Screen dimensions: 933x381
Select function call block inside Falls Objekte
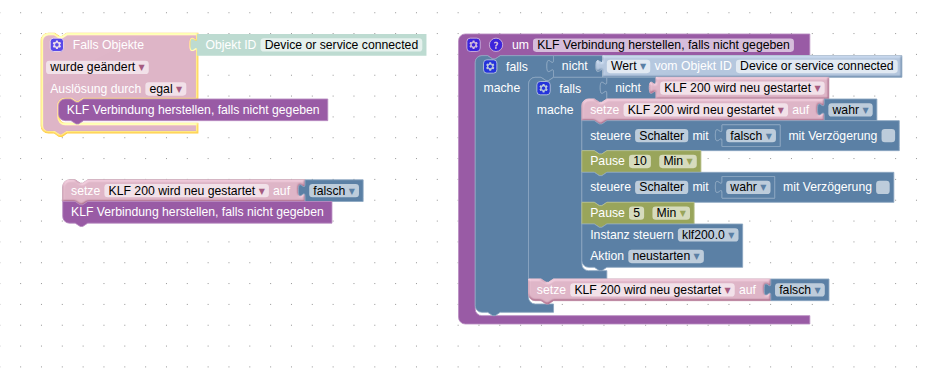[x=193, y=110]
